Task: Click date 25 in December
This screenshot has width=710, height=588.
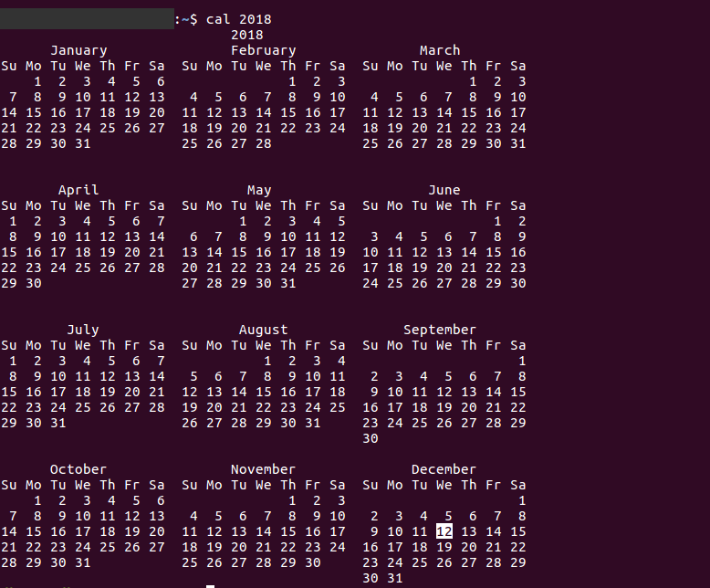Action: [420, 562]
